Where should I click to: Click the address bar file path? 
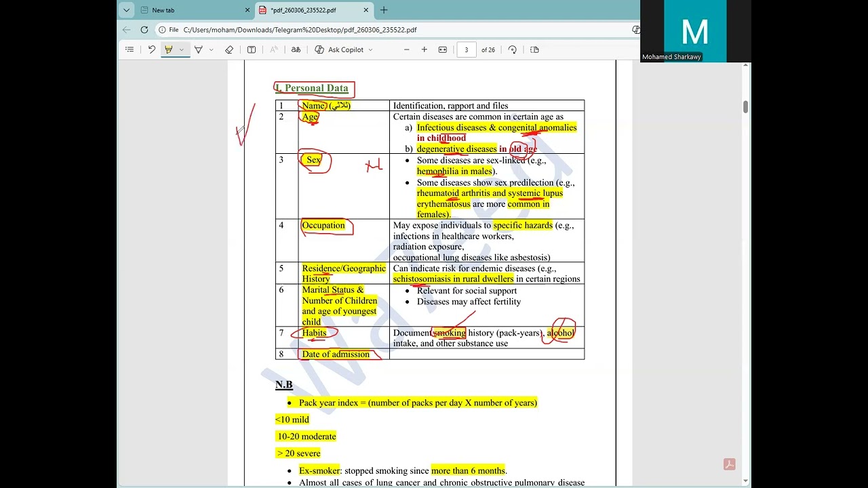(300, 30)
